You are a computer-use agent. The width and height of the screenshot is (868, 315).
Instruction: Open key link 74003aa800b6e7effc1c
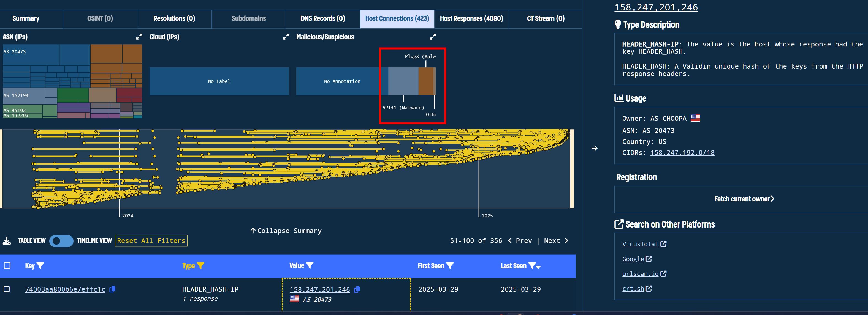click(x=65, y=289)
